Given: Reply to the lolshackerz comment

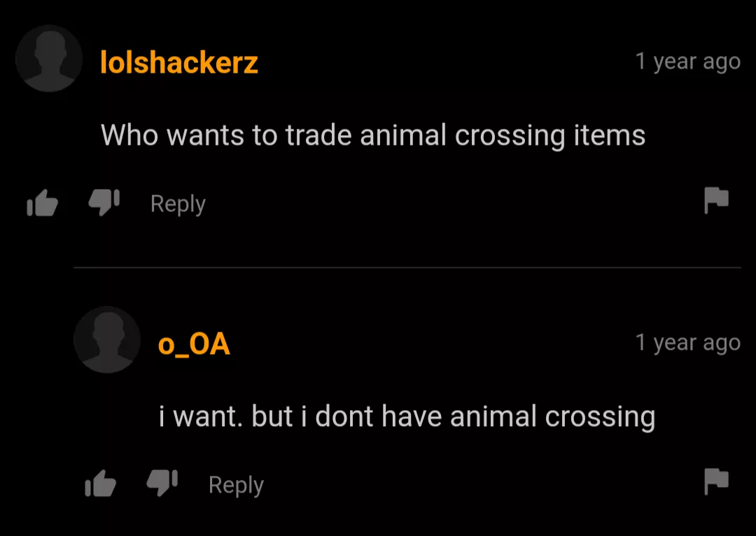Looking at the screenshot, I should pyautogui.click(x=178, y=204).
